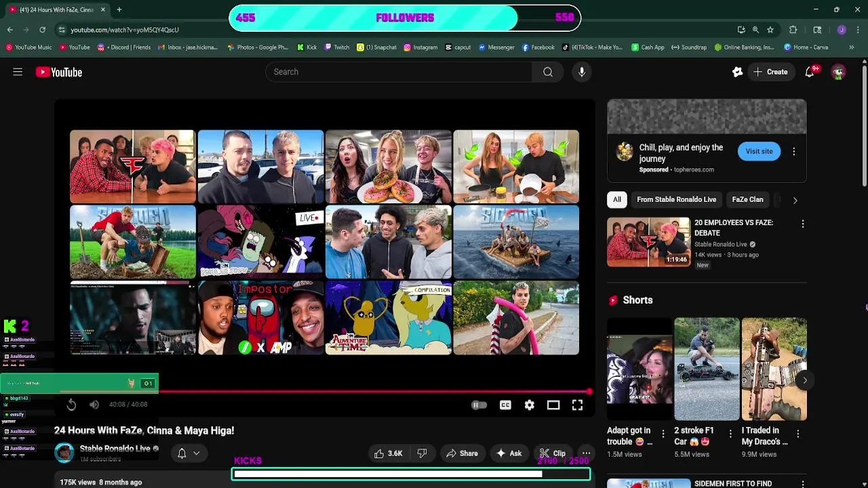
Task: Toggle the autoplay switch in the player
Action: [x=479, y=405]
